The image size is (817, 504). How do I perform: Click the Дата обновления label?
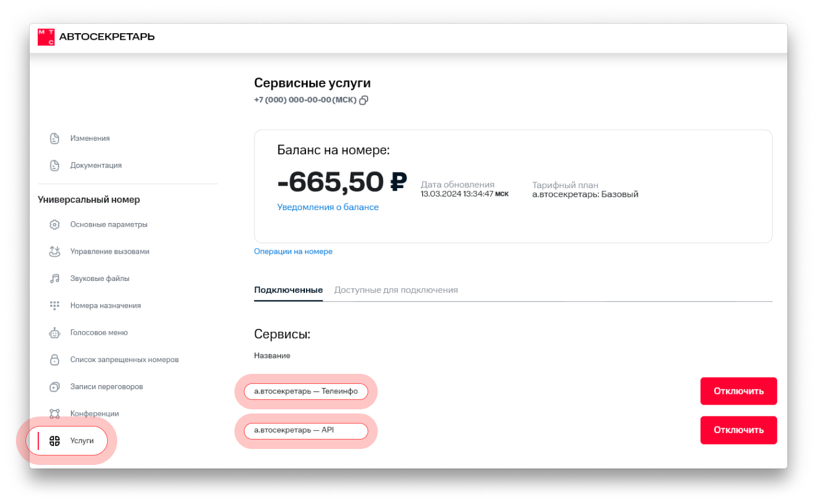click(x=458, y=185)
